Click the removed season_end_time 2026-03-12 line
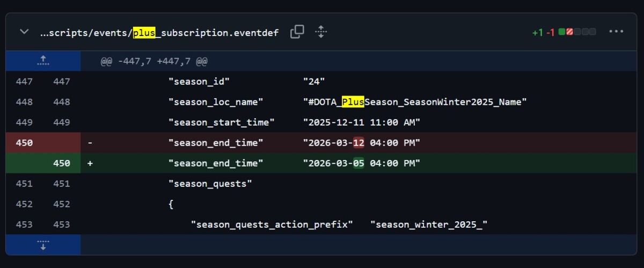 pos(294,143)
